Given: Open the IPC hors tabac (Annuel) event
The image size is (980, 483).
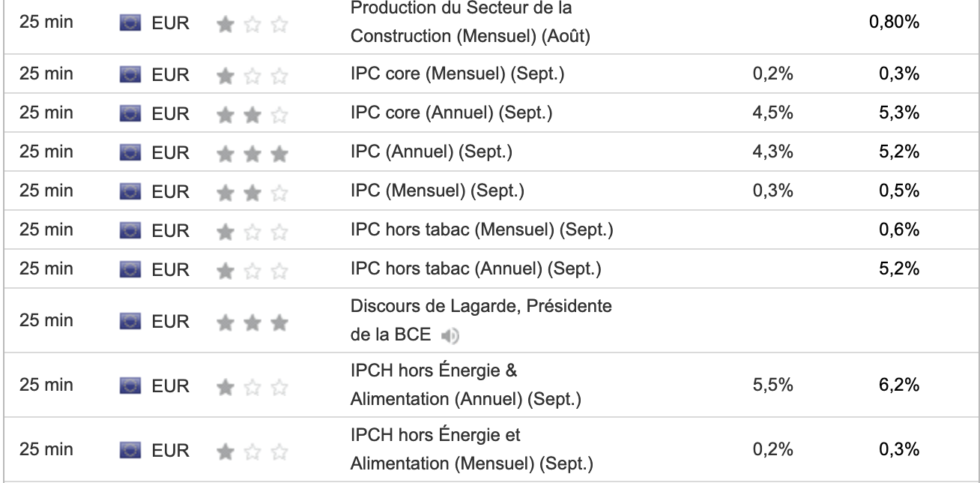Looking at the screenshot, I should tap(475, 268).
